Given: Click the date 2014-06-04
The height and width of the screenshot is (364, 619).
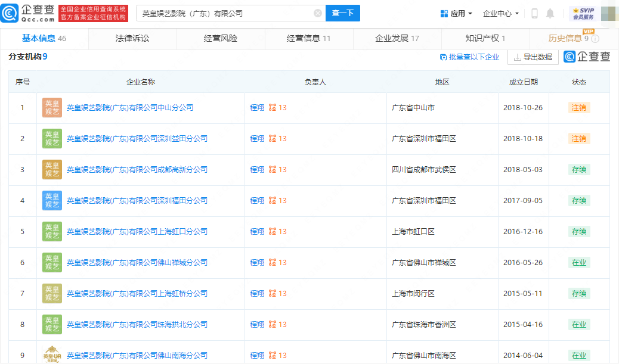Looking at the screenshot, I should (523, 355).
